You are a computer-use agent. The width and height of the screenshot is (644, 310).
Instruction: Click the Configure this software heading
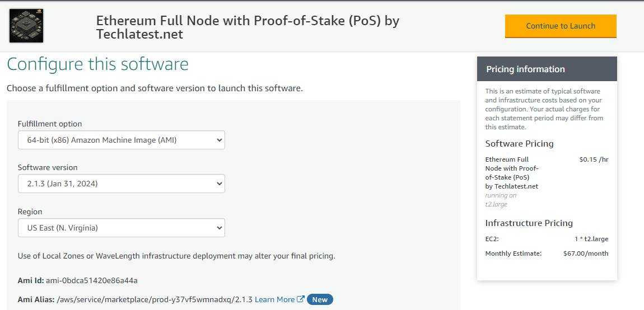97,64
